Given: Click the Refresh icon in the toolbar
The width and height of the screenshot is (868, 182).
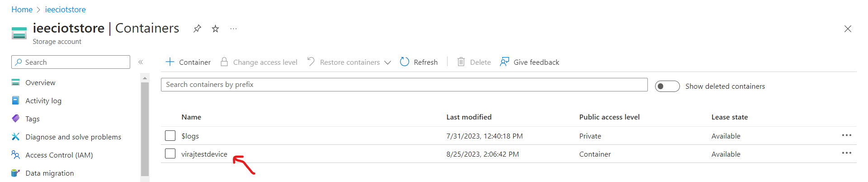Looking at the screenshot, I should tap(405, 62).
